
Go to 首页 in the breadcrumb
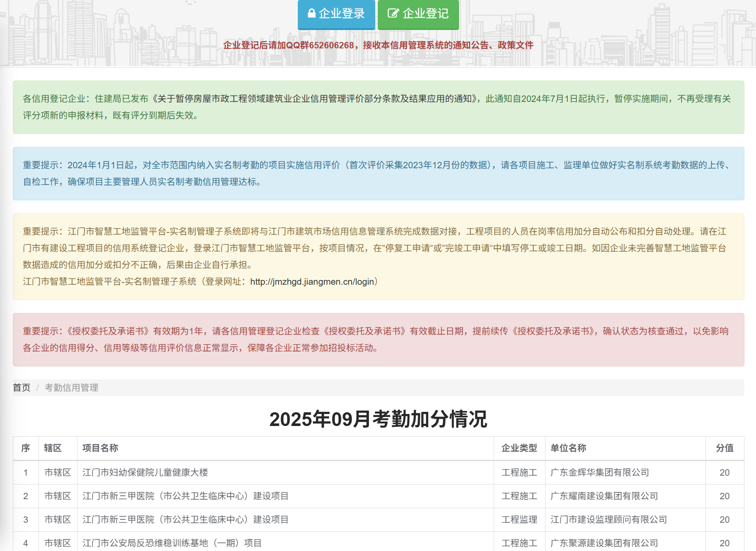click(x=21, y=387)
